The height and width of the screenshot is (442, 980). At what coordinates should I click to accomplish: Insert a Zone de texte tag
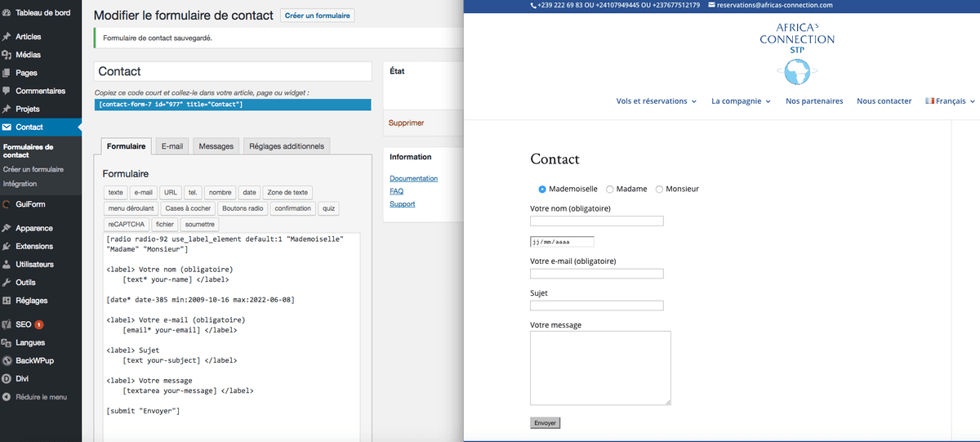coord(287,193)
